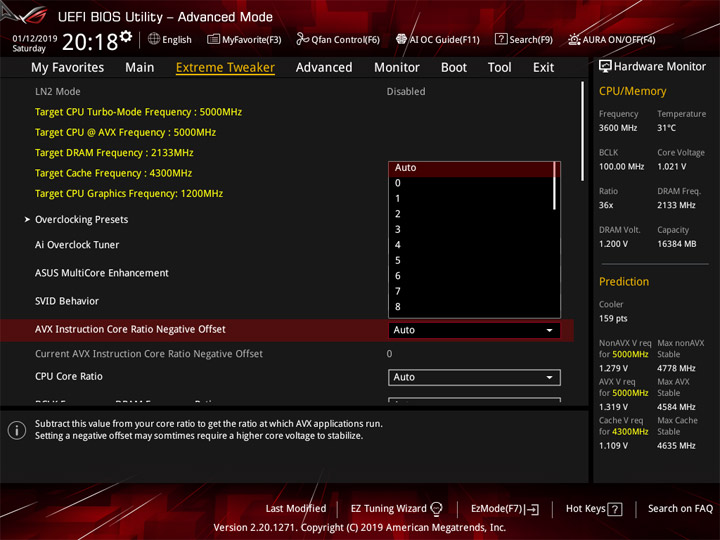The width and height of the screenshot is (720, 540).
Task: Open Search(F9) question mark icon
Action: (501, 39)
